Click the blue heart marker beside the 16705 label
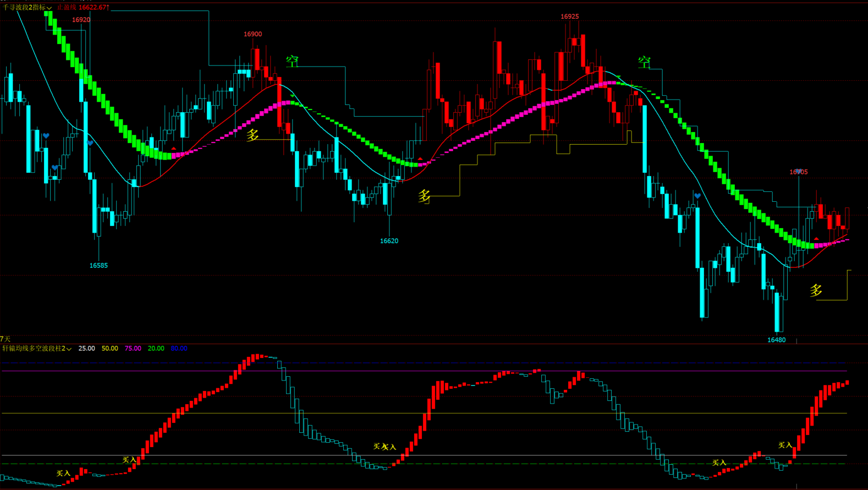868x490 pixels. coord(799,172)
